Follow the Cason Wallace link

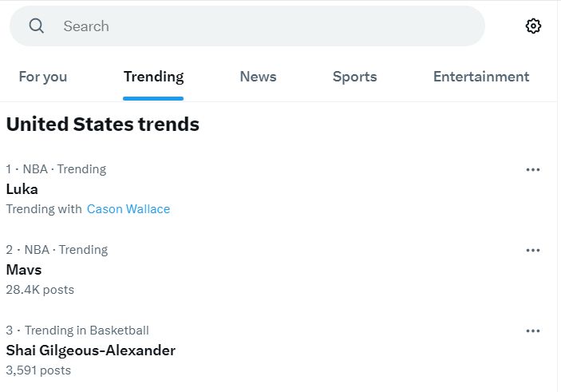tap(128, 209)
